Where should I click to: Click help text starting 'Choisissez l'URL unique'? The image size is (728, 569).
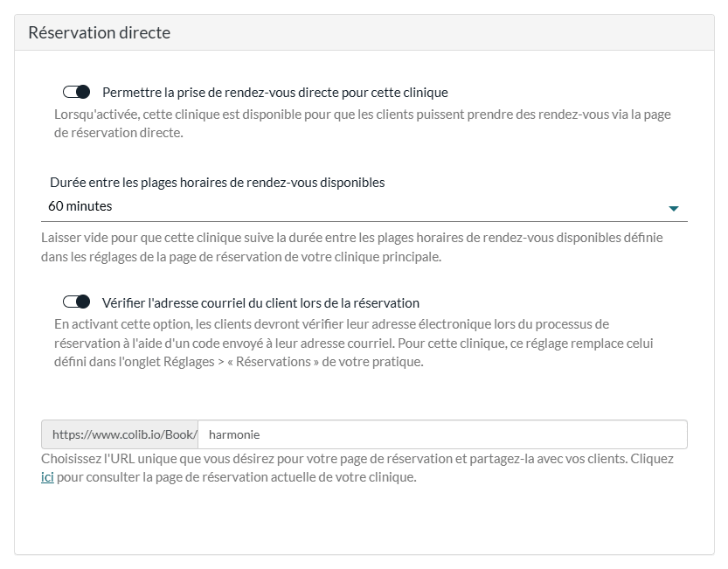357,468
